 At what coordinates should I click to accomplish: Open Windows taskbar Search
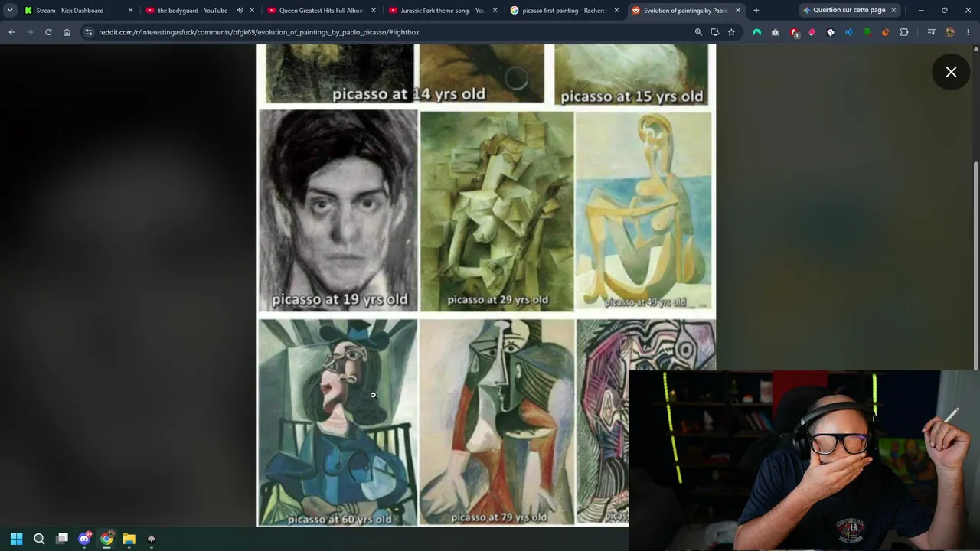(x=39, y=539)
